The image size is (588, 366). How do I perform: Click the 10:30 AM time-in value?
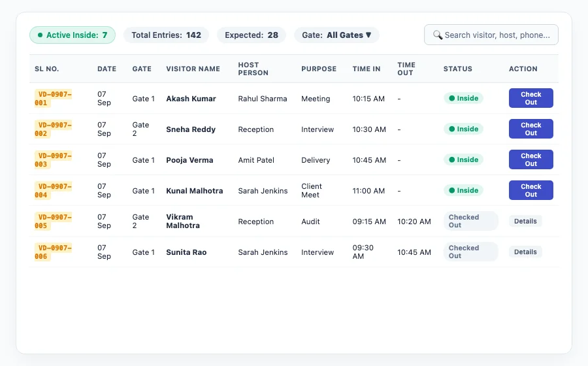[369, 129]
